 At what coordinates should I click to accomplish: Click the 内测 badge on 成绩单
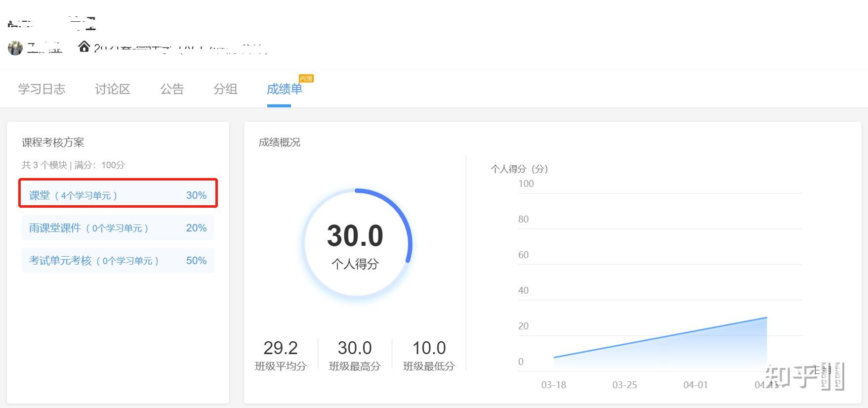(306, 78)
